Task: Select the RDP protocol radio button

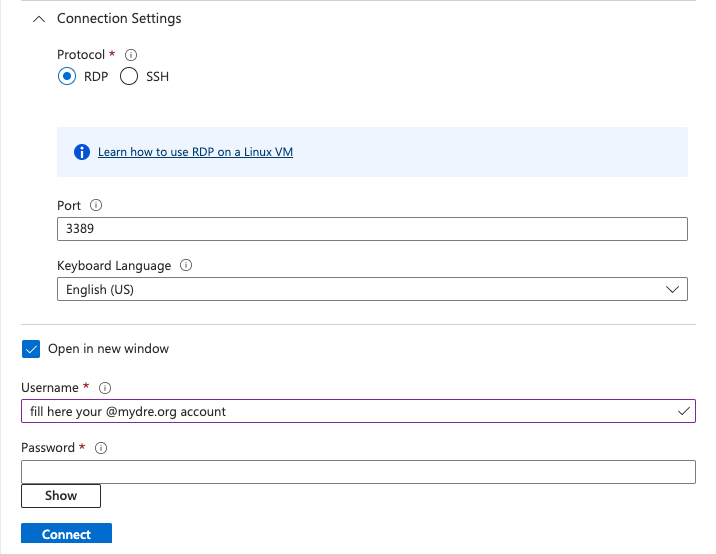Action: (67, 76)
